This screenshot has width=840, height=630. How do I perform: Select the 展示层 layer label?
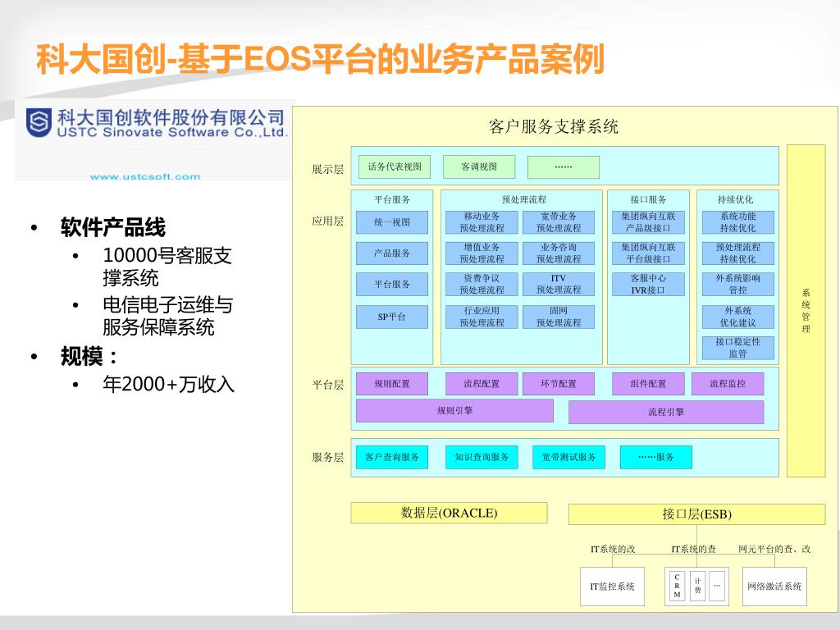pyautogui.click(x=328, y=169)
